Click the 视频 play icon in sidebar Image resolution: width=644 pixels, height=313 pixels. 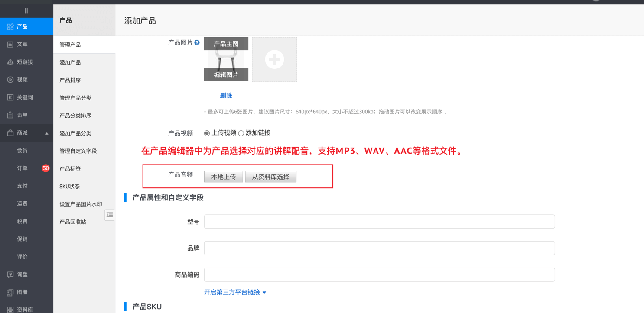coord(10,80)
